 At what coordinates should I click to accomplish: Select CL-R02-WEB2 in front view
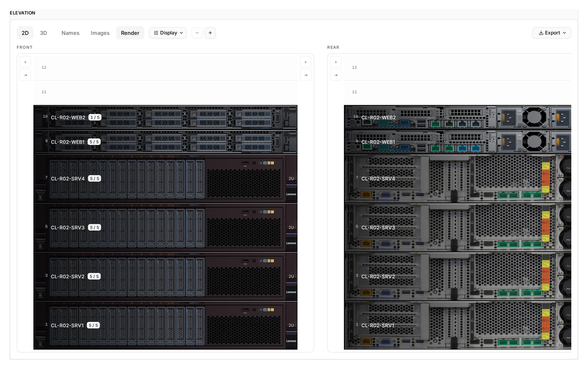pos(165,117)
